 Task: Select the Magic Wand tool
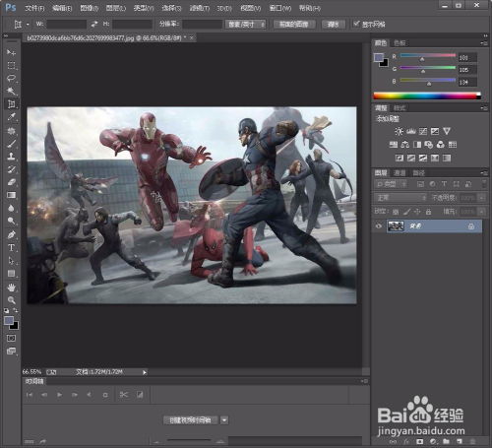[x=11, y=91]
